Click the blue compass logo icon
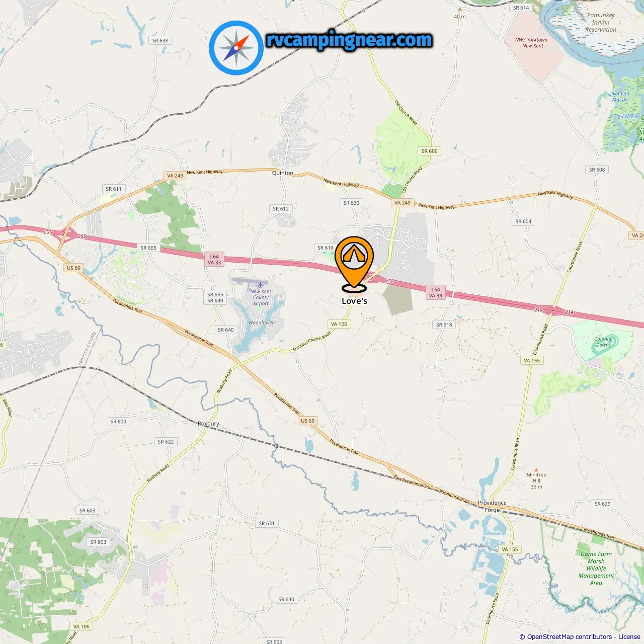This screenshot has width=644, height=644. (236, 48)
